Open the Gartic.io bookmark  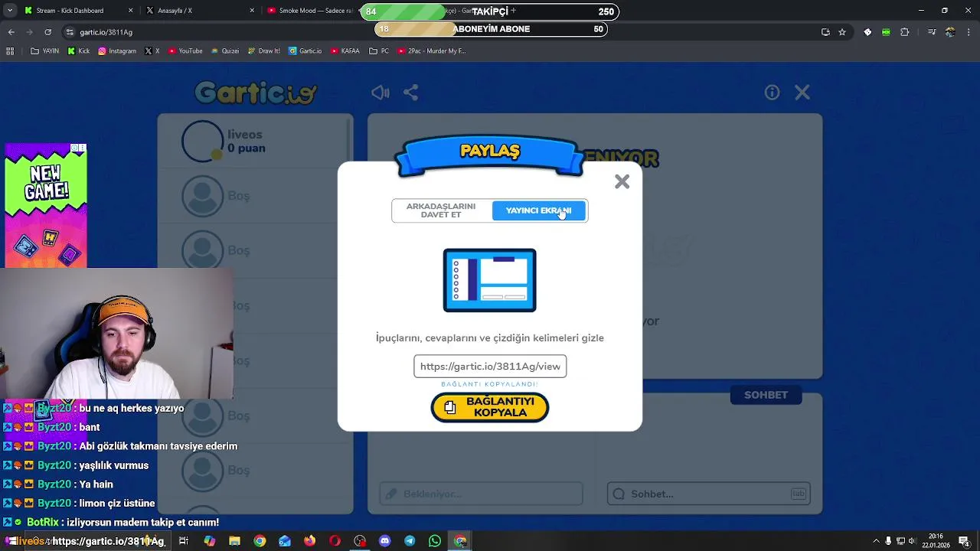click(x=305, y=51)
